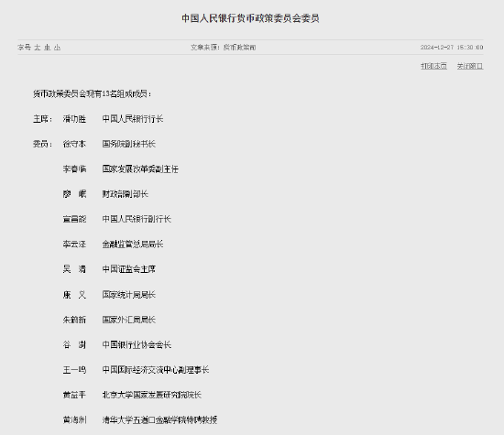This screenshot has height=435, width=504.
Task: Click the page title 中国人民银行货币政策委员会委员
Action: [250, 18]
